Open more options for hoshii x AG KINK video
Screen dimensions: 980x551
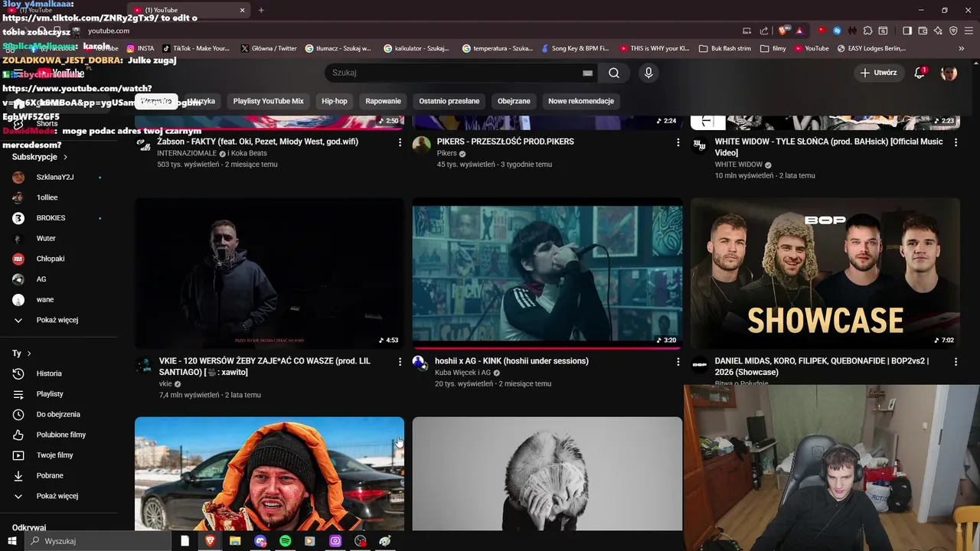coord(678,361)
